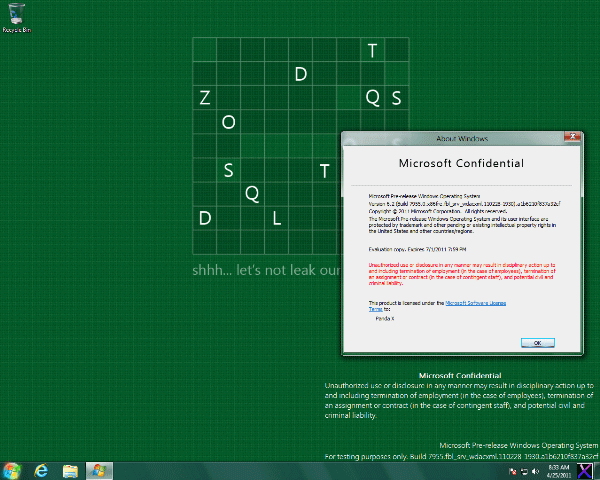
Task: Click the Copyright Microsoft Corporation line
Action: [438, 211]
